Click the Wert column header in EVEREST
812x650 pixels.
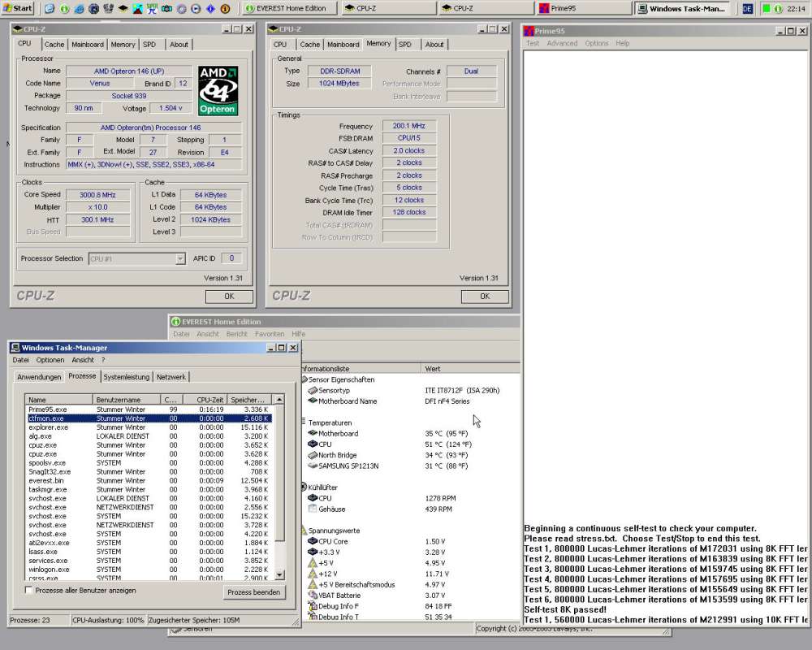pos(470,369)
